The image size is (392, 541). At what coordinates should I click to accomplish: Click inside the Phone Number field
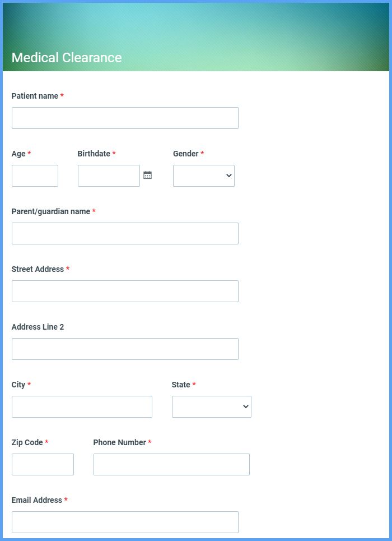pos(171,464)
